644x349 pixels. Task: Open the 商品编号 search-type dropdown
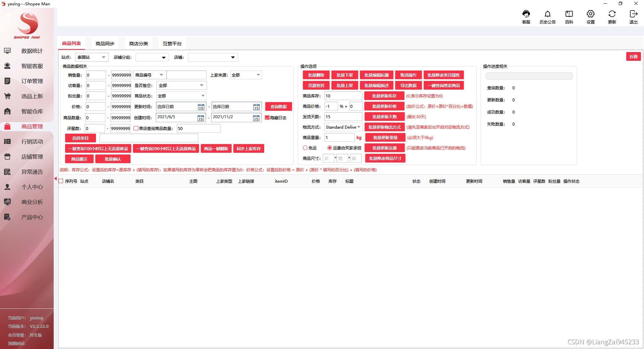[x=149, y=75]
